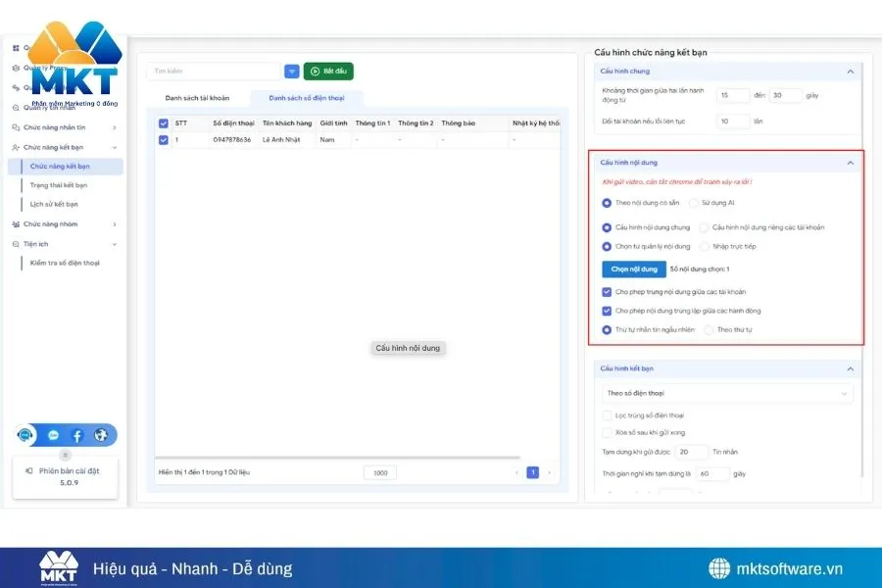Open the Theo số điện thoại dropdown
This screenshot has width=882, height=588.
(727, 394)
